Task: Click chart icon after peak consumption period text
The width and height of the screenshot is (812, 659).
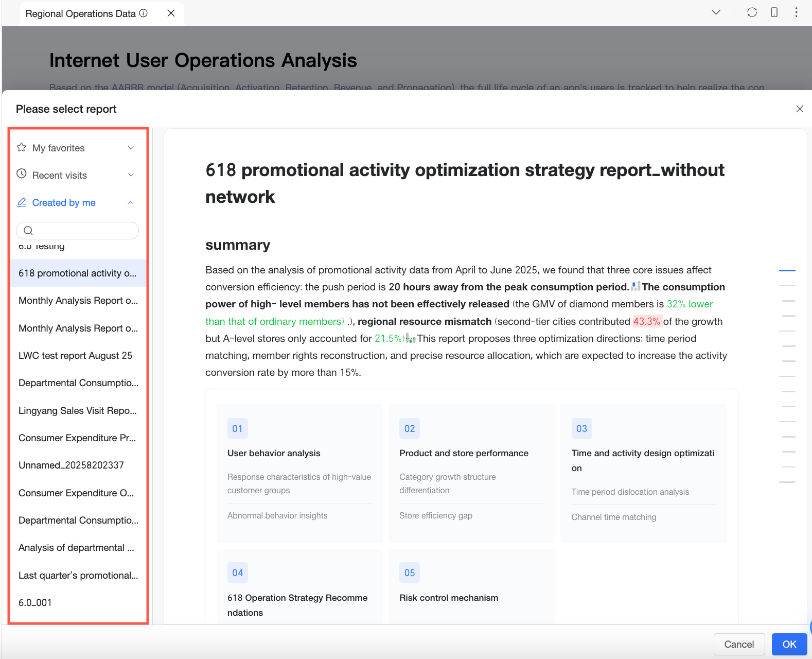Action: (x=636, y=286)
